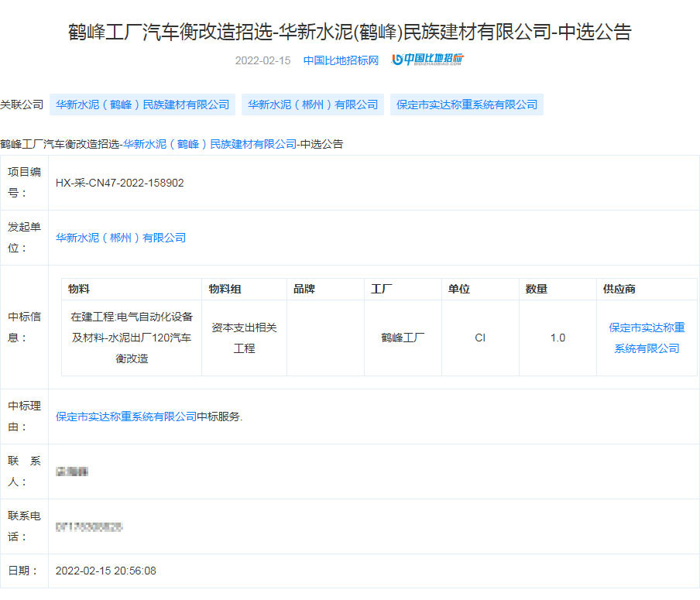Screen dimensions: 700x600
Task: Click the 中国比地招标 logo icon
Action: click(x=427, y=60)
